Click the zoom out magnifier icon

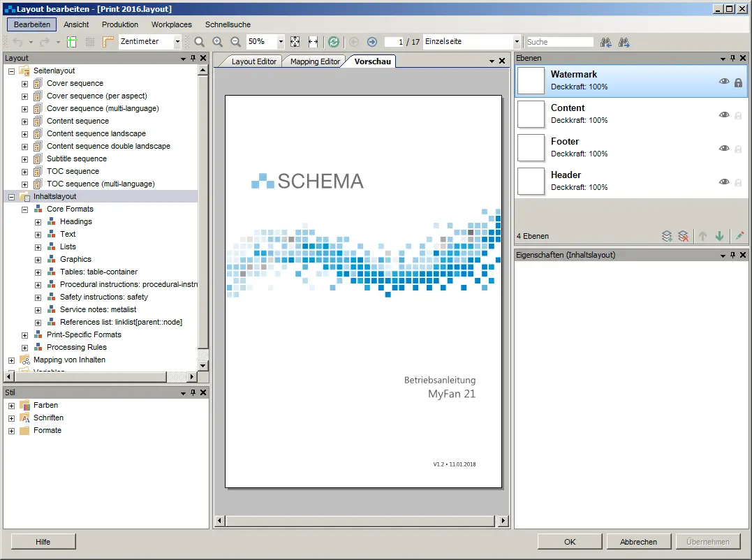pyautogui.click(x=236, y=42)
